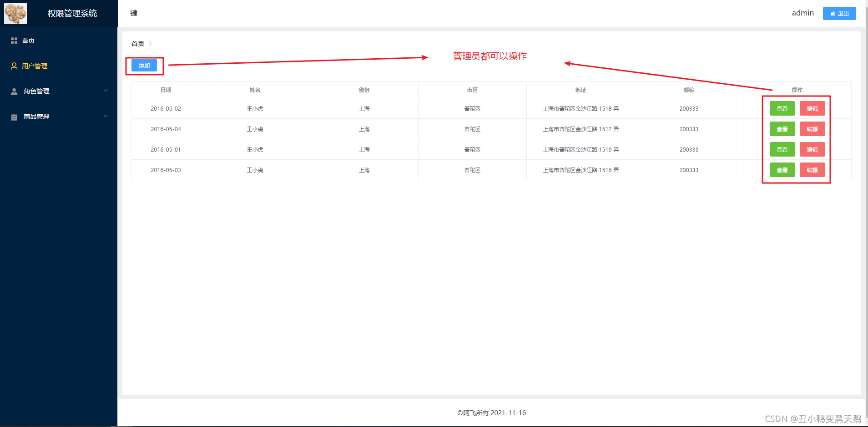Click the admin username
This screenshot has width=868, height=427.
coord(802,13)
